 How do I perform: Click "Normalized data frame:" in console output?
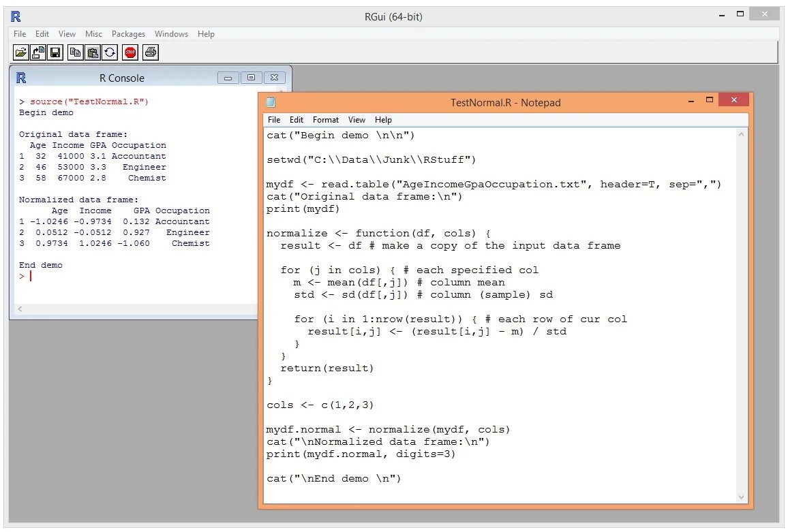pyautogui.click(x=78, y=200)
